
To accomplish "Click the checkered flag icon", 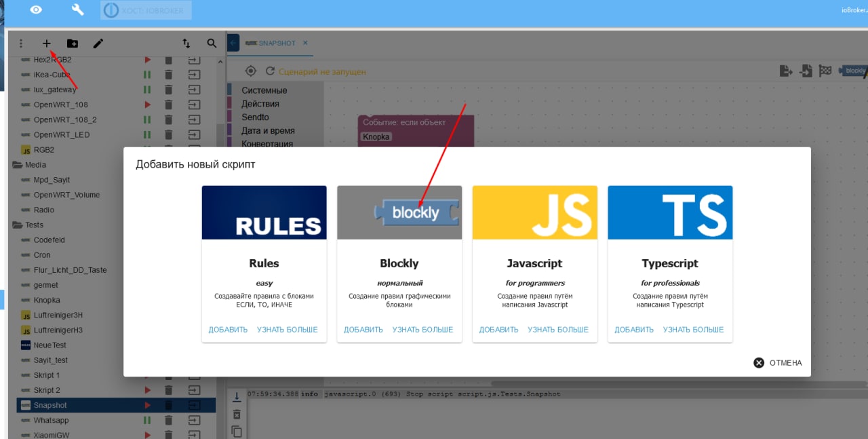I will [x=825, y=71].
